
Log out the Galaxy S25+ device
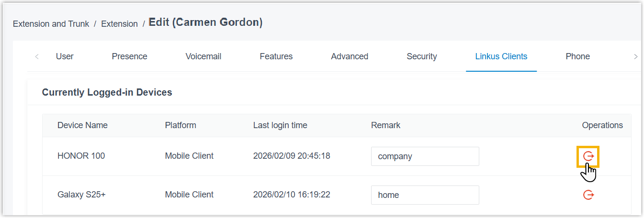click(588, 195)
